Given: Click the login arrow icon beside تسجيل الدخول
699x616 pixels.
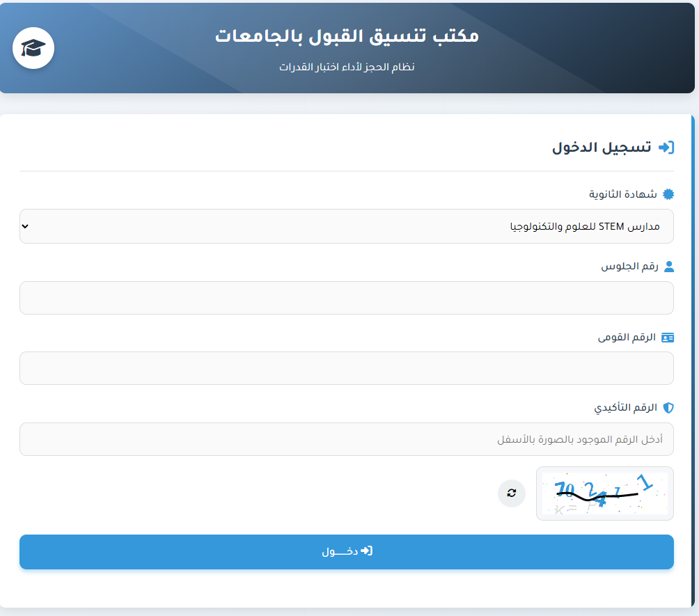Looking at the screenshot, I should (667, 148).
